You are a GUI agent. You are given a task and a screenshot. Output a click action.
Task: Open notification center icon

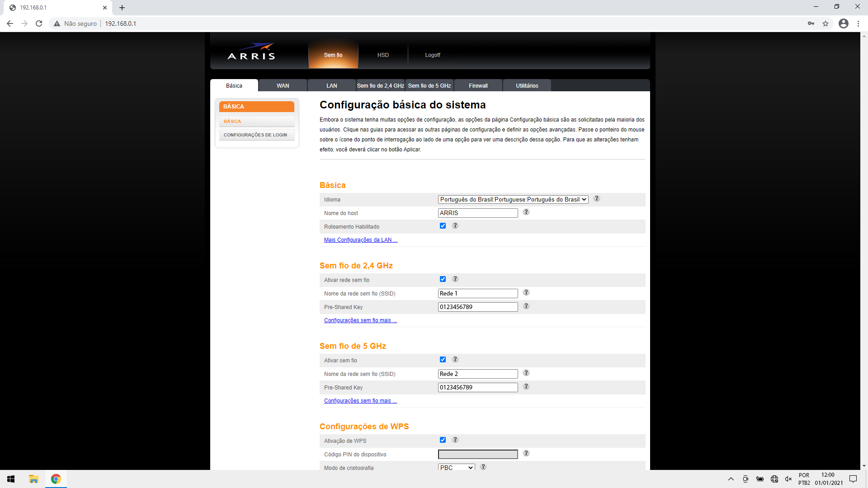tap(853, 479)
